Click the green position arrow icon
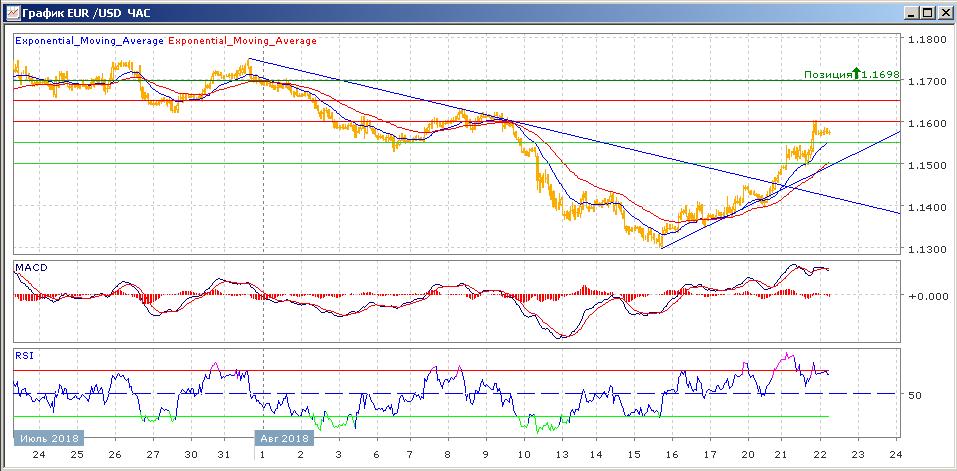957x471 pixels. click(856, 74)
